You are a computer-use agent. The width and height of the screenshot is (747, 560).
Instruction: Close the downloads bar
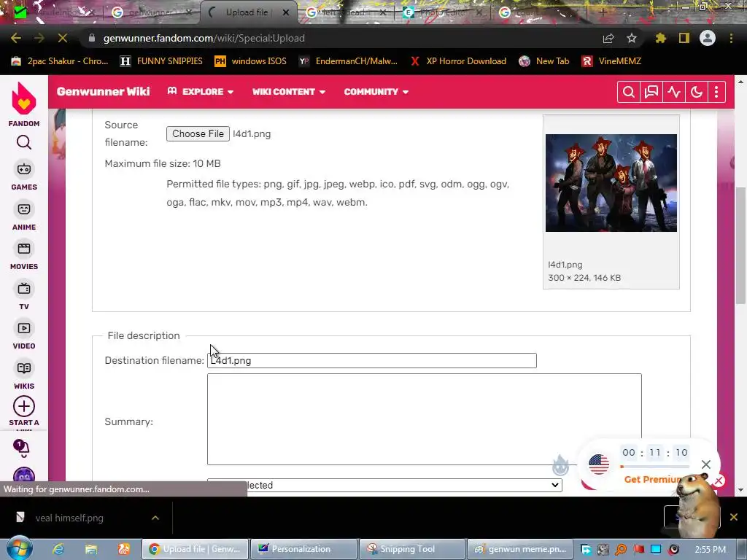coord(734,517)
